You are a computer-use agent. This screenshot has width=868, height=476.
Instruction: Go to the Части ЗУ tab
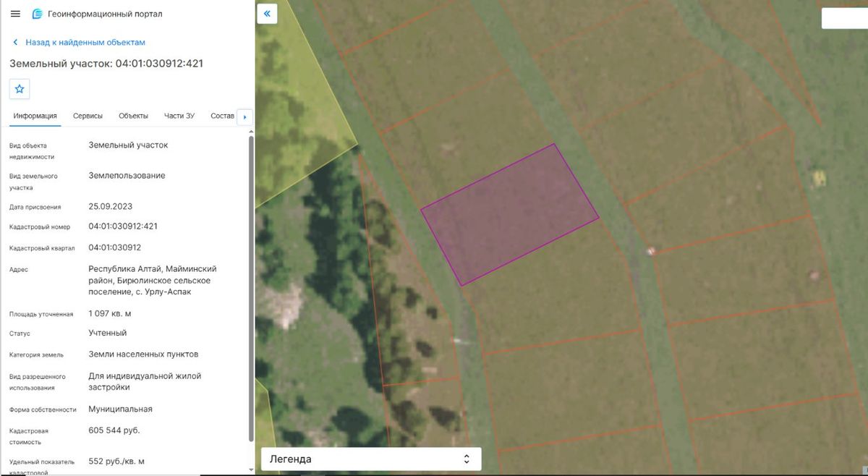179,116
